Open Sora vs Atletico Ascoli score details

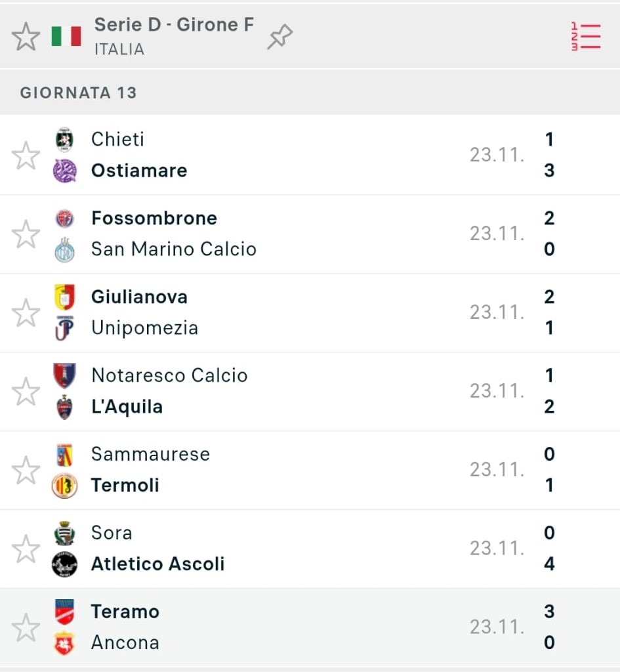548,549
